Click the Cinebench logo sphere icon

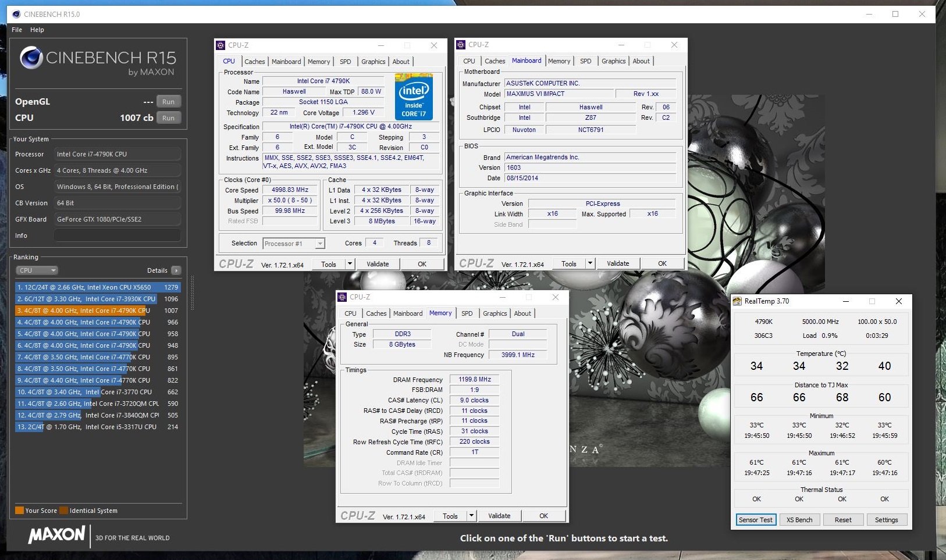(x=31, y=58)
